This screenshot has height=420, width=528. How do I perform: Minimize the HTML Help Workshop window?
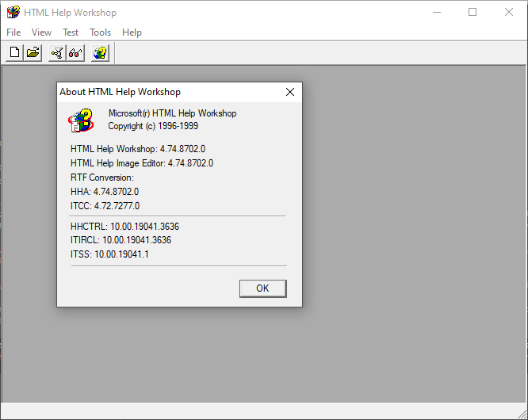point(436,12)
